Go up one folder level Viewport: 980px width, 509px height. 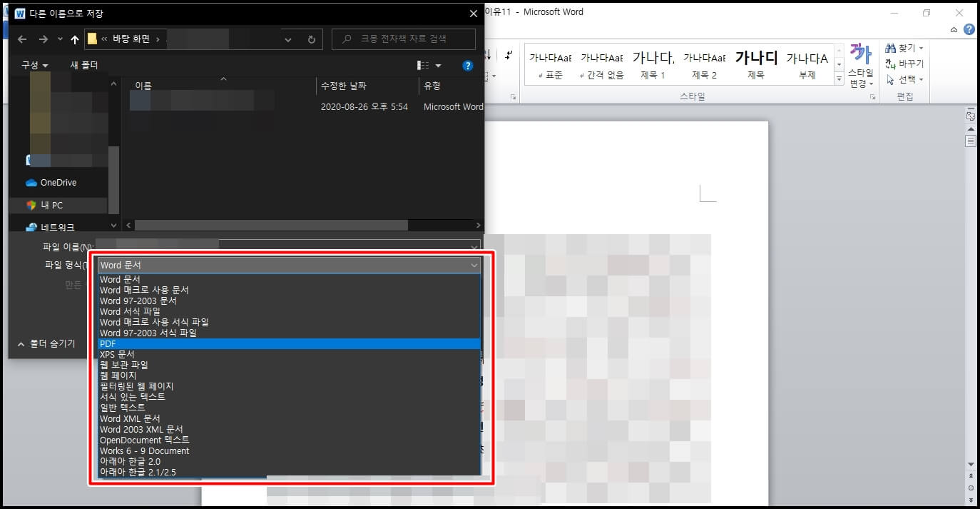tap(75, 39)
